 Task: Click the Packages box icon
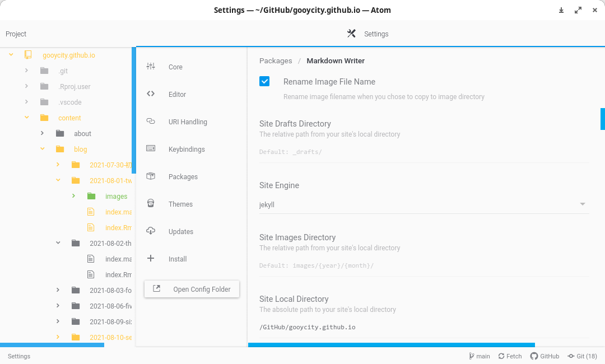coord(151,176)
